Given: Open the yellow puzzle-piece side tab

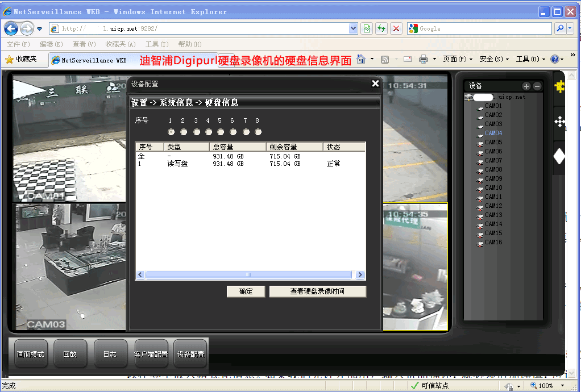Looking at the screenshot, I should tap(559, 87).
